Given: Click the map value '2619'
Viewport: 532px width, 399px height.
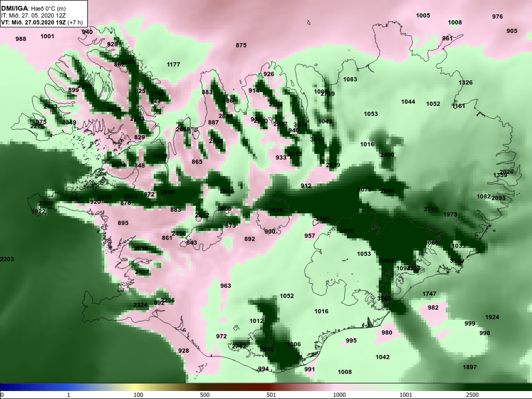Looking at the screenshot, I should tap(141, 248).
